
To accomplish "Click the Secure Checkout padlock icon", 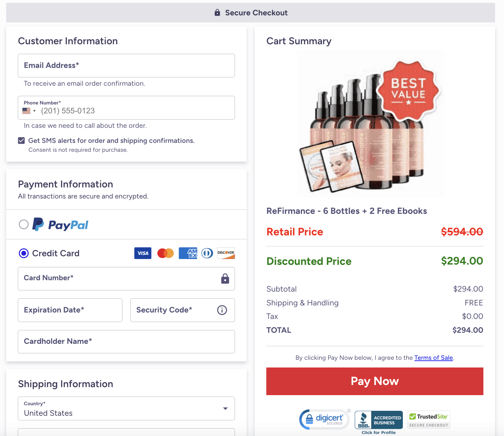I will [217, 12].
